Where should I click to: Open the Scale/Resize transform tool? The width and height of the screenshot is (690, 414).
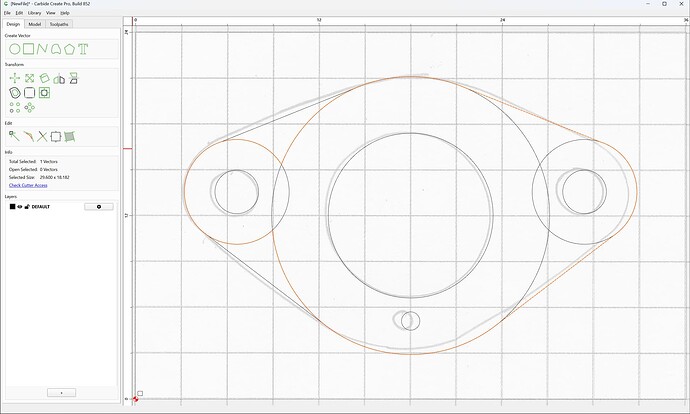(29, 78)
